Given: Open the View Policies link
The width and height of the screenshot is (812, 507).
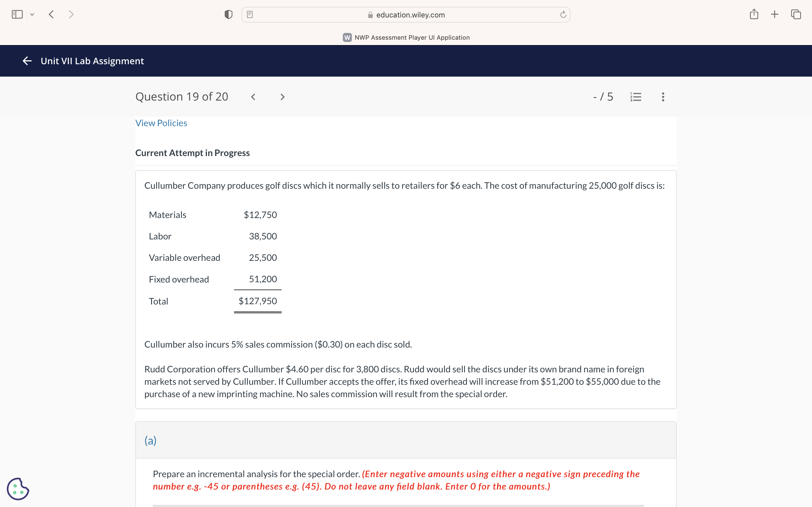Looking at the screenshot, I should (x=161, y=123).
